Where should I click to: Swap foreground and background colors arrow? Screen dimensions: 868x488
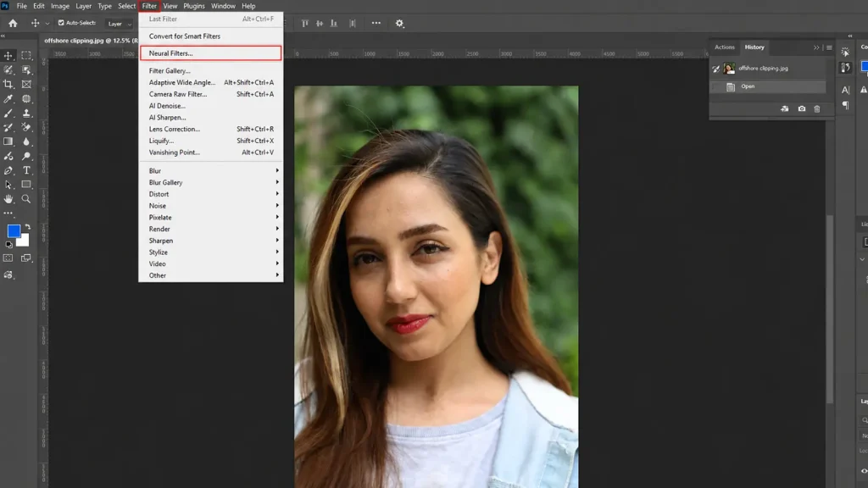pos(28,227)
